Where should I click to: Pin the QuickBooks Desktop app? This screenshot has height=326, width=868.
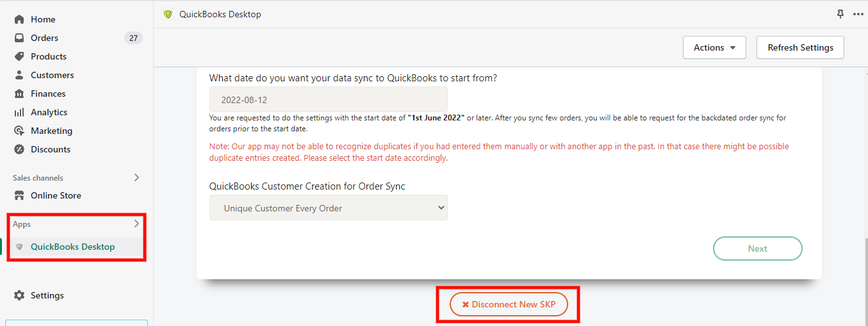[840, 14]
